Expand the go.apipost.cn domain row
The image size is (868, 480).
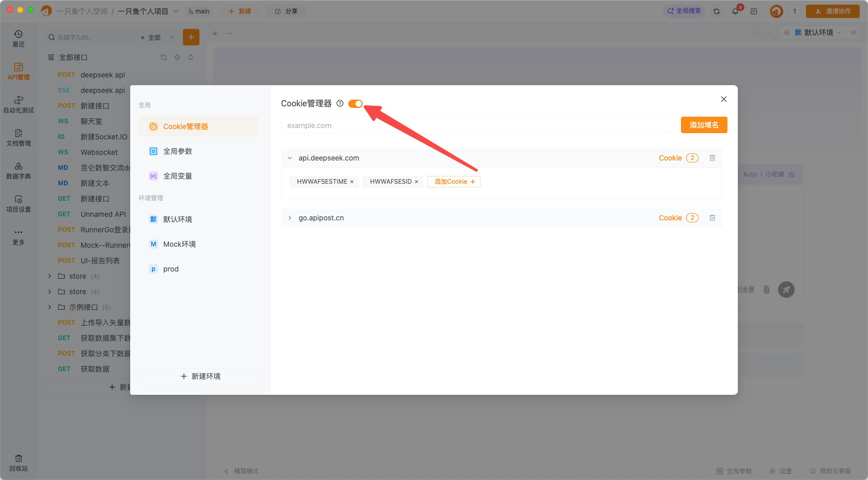[290, 218]
